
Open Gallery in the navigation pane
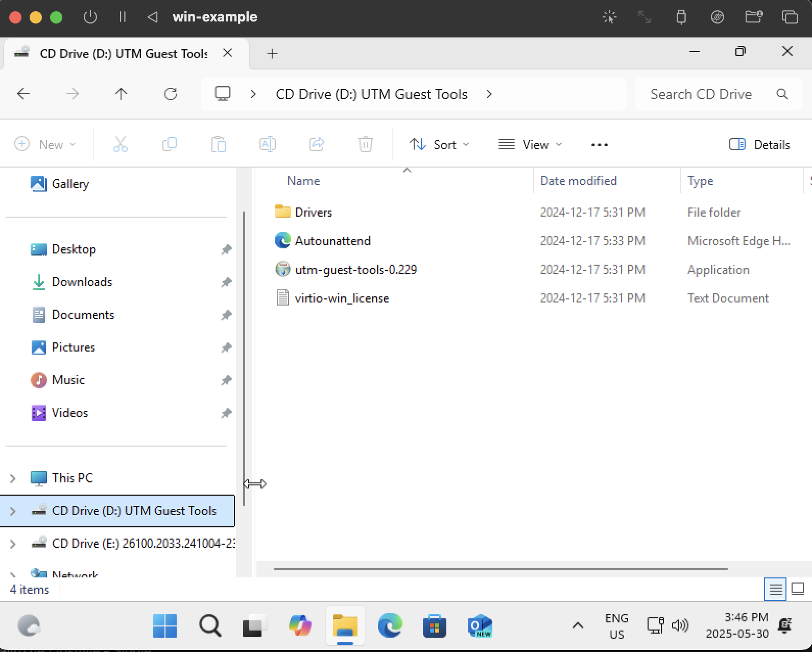70,183
